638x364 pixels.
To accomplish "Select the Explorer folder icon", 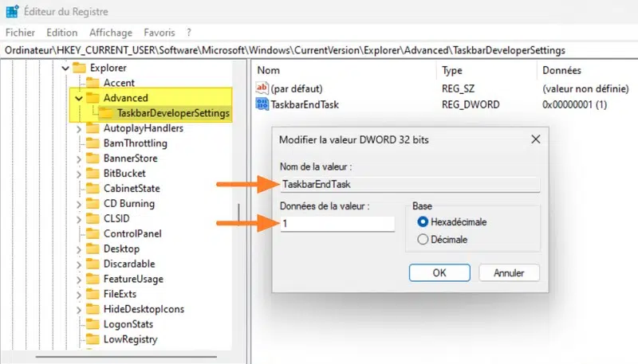I will (x=79, y=68).
